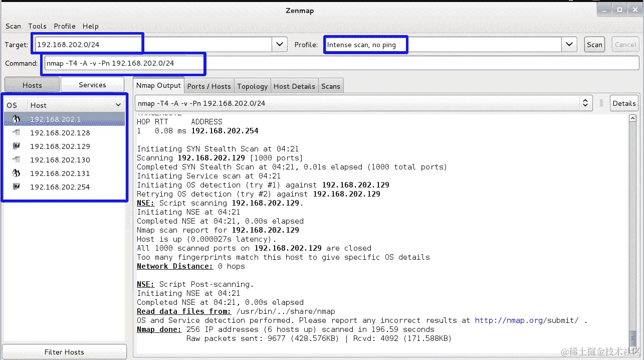Screen dimensions: 644x360
Task: Click the OS icon beside 192.168.202.1
Action: [16, 119]
